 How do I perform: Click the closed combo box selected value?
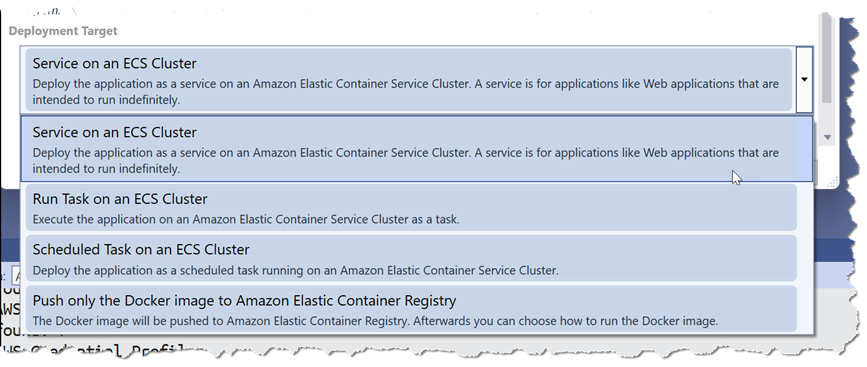[x=409, y=80]
